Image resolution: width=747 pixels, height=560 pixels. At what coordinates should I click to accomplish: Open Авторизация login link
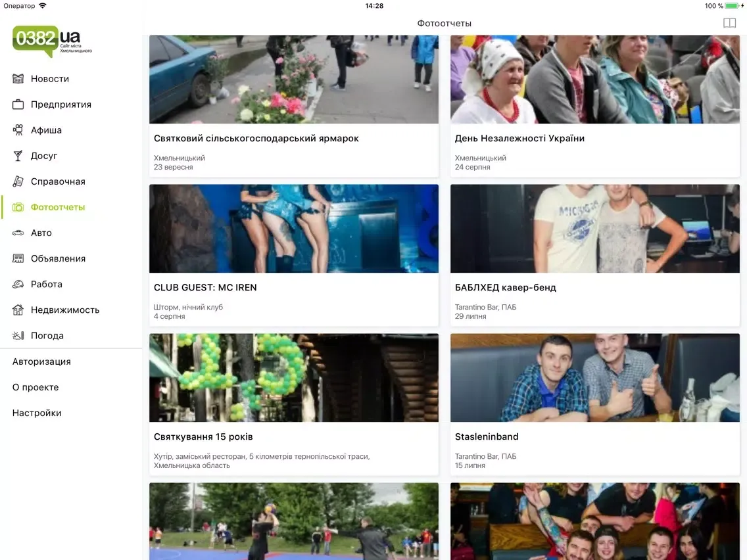click(41, 362)
